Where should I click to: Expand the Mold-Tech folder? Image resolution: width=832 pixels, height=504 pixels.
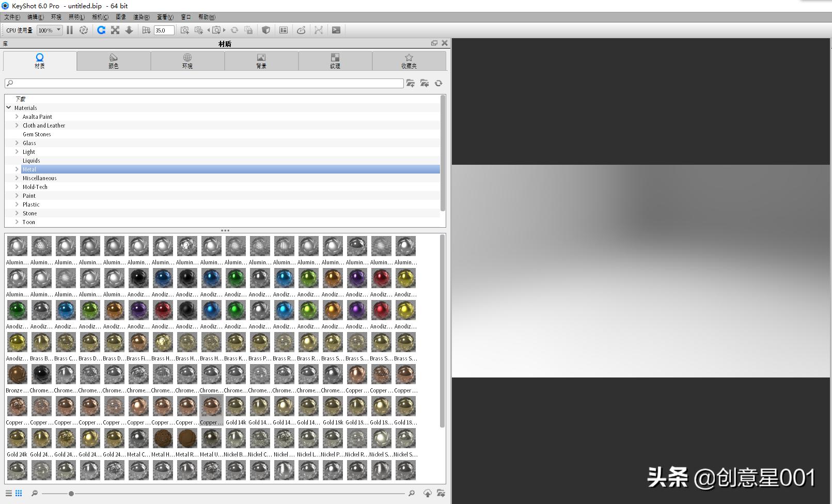pos(17,187)
